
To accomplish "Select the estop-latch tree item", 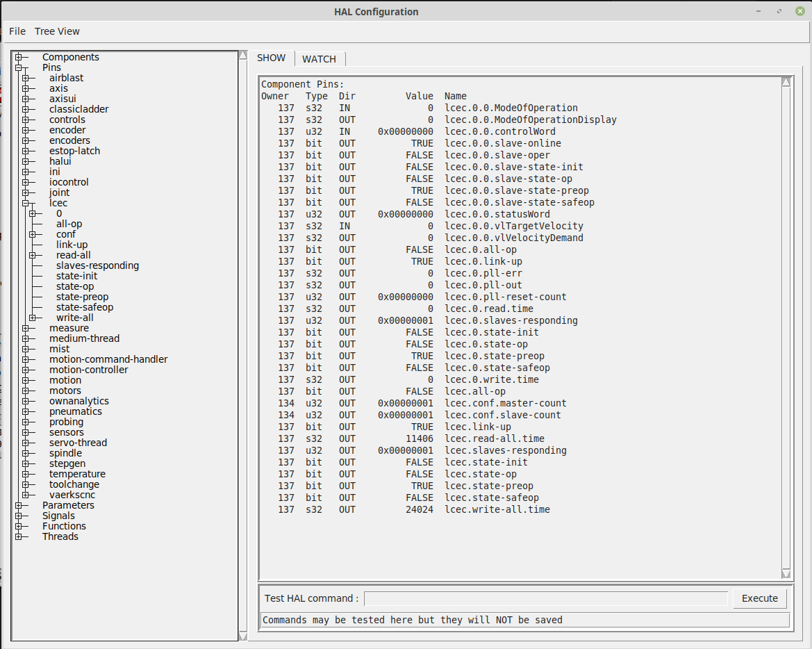I will point(74,151).
